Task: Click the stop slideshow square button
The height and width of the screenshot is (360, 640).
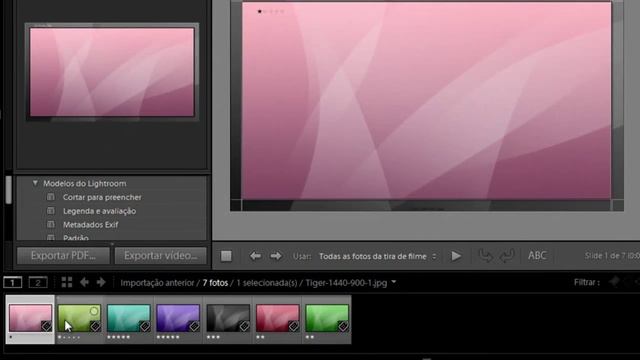Action: pos(226,256)
